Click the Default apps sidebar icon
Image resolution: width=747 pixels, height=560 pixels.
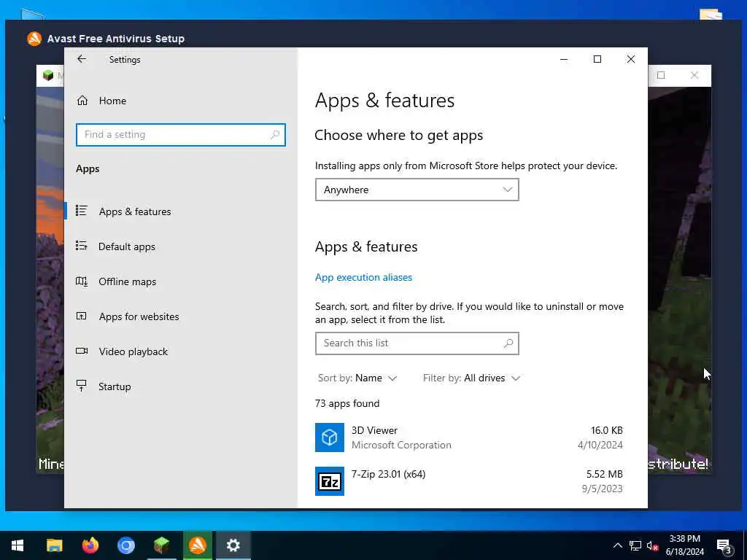click(x=82, y=246)
